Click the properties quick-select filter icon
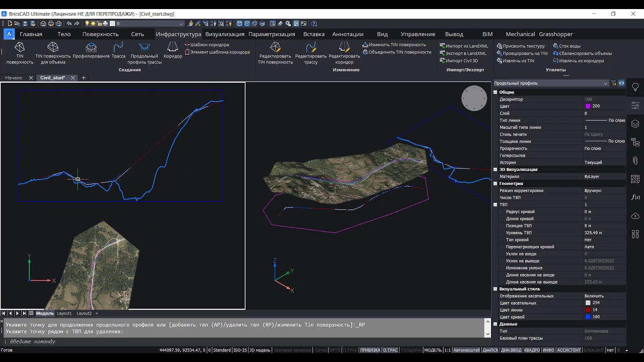 (614, 83)
